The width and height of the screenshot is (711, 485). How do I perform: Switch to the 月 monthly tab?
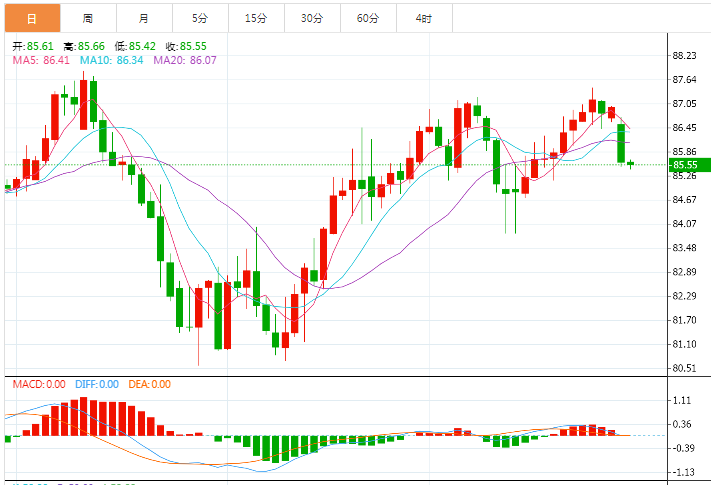[x=144, y=19]
